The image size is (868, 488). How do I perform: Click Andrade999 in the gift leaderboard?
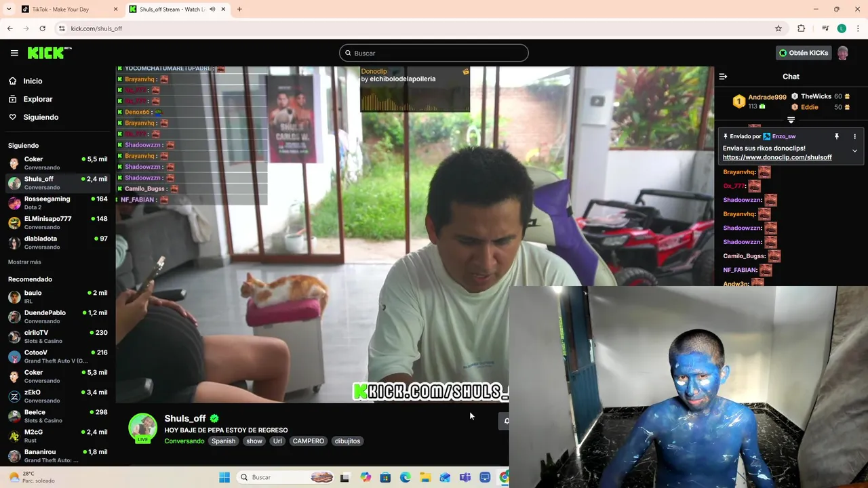[767, 98]
